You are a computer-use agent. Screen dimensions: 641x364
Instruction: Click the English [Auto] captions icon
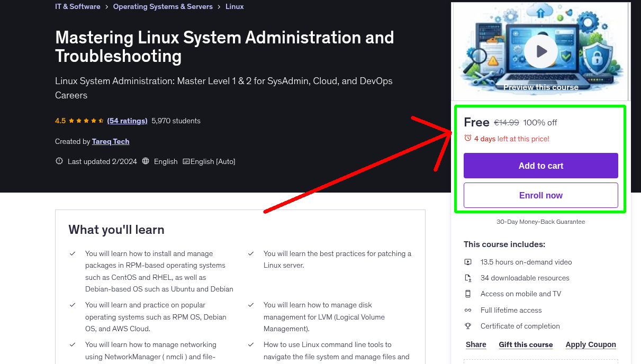186,161
